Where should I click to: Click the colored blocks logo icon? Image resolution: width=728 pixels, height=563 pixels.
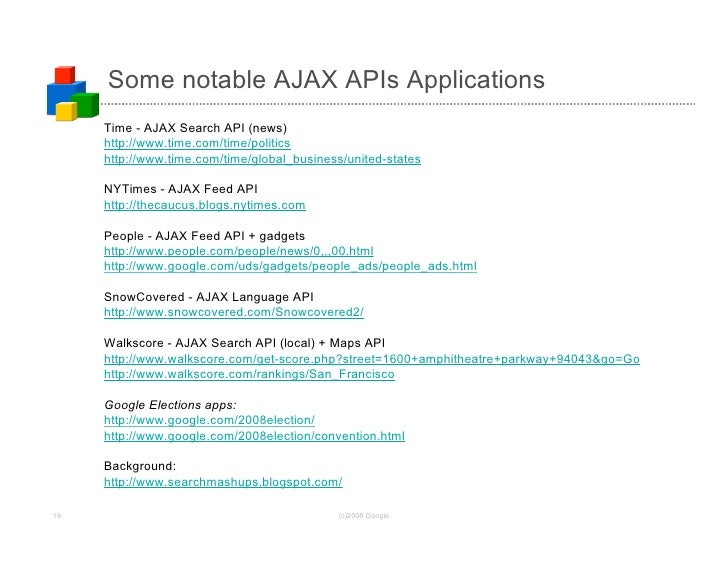click(x=73, y=93)
